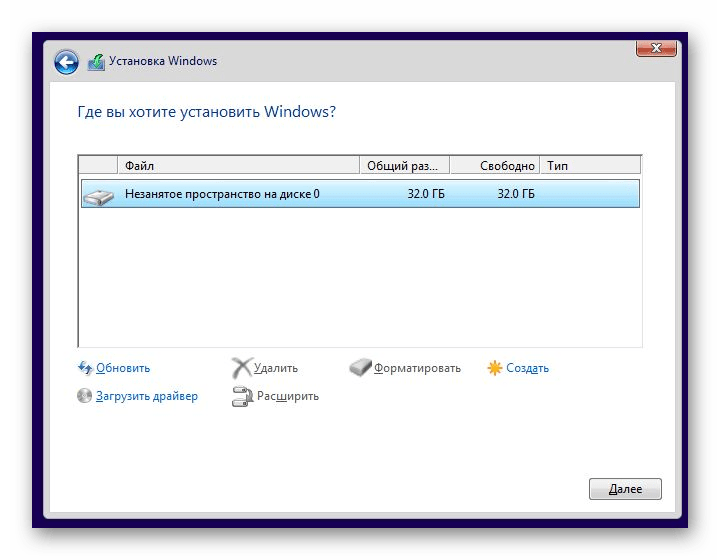Click the Свободно column header
The width and height of the screenshot is (720, 560).
point(494,165)
